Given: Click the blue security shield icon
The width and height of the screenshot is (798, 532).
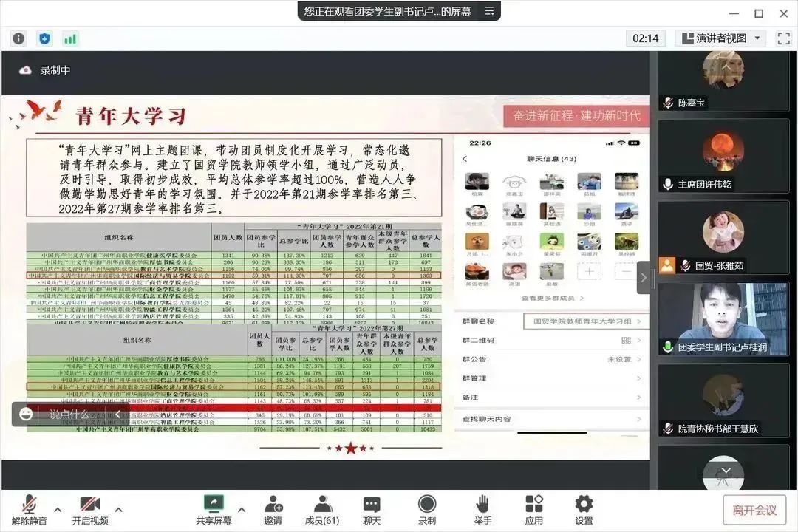Looking at the screenshot, I should tap(44, 38).
